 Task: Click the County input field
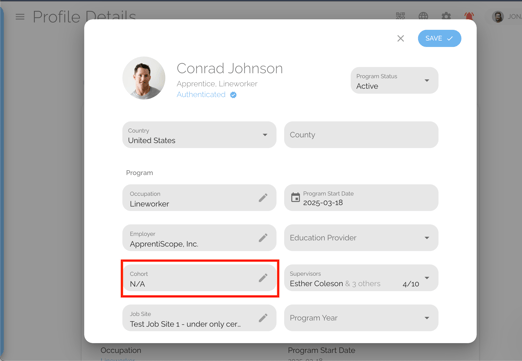coord(361,135)
